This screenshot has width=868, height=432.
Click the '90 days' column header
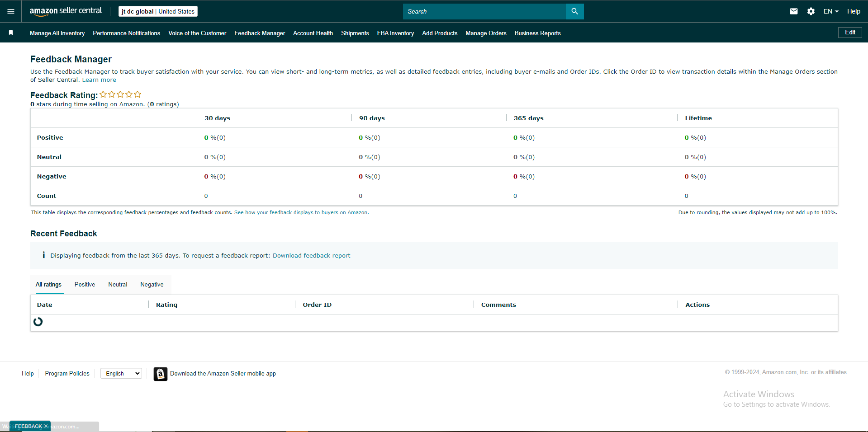click(372, 118)
